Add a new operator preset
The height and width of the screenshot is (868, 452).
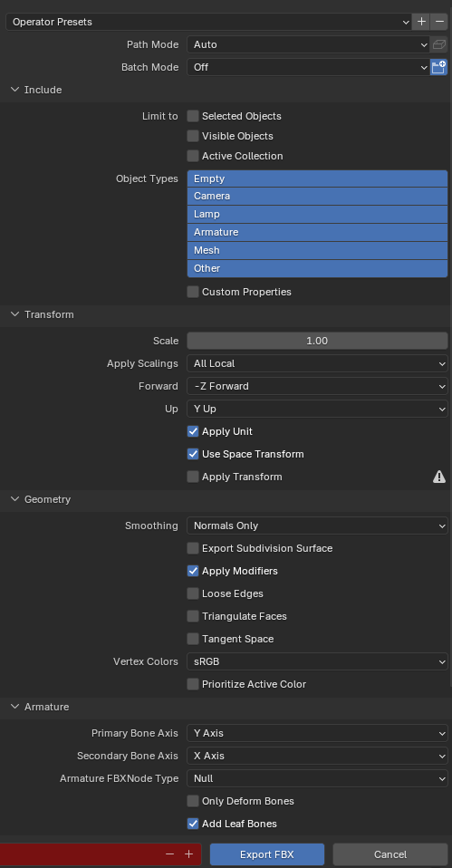[x=421, y=22]
